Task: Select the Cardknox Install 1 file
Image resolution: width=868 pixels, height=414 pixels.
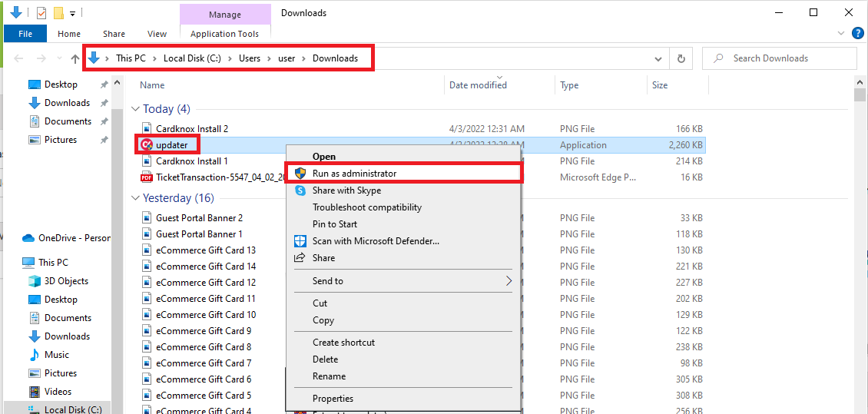Action: coord(191,161)
